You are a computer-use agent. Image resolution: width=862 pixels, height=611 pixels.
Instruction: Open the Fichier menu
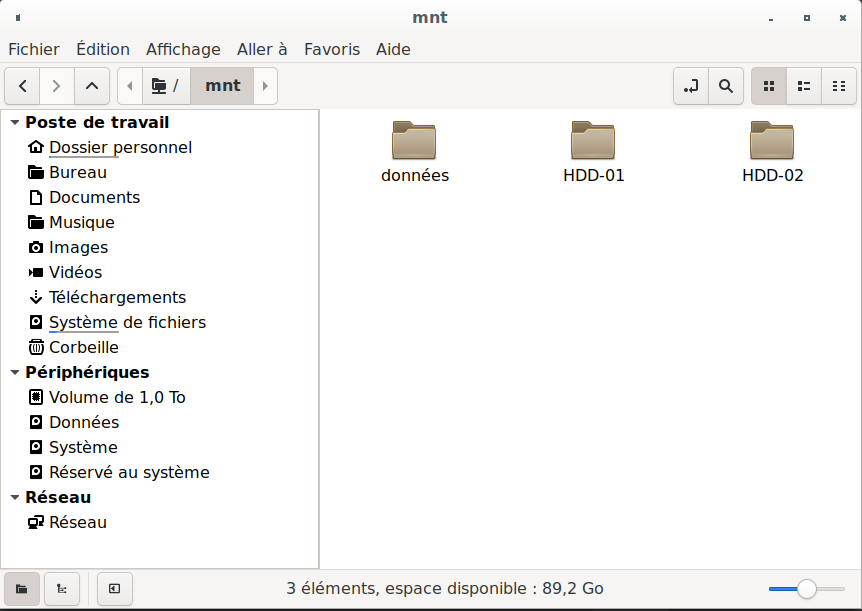[x=34, y=49]
